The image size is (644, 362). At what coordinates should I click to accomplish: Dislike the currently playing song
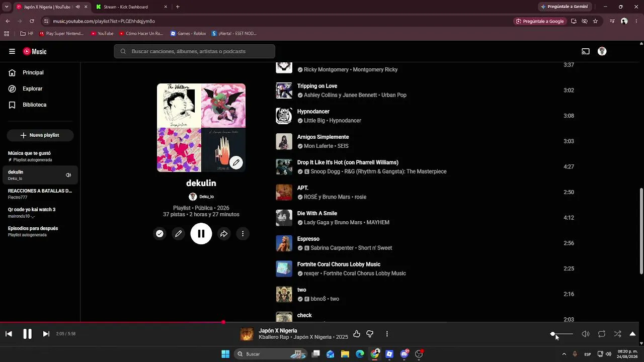click(370, 334)
